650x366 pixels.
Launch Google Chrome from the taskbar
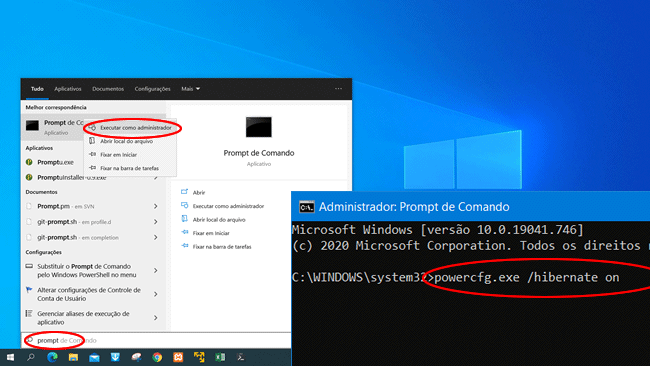[157, 357]
